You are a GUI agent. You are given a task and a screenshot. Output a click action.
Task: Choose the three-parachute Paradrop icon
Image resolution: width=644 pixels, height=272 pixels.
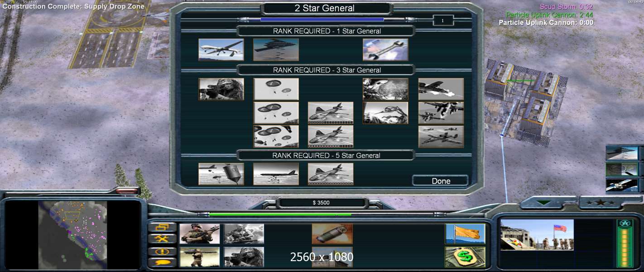276,112
